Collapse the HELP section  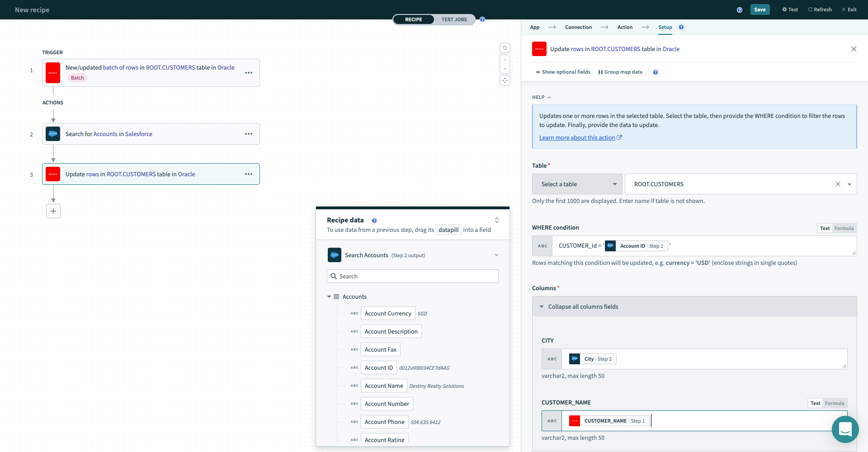(x=550, y=97)
